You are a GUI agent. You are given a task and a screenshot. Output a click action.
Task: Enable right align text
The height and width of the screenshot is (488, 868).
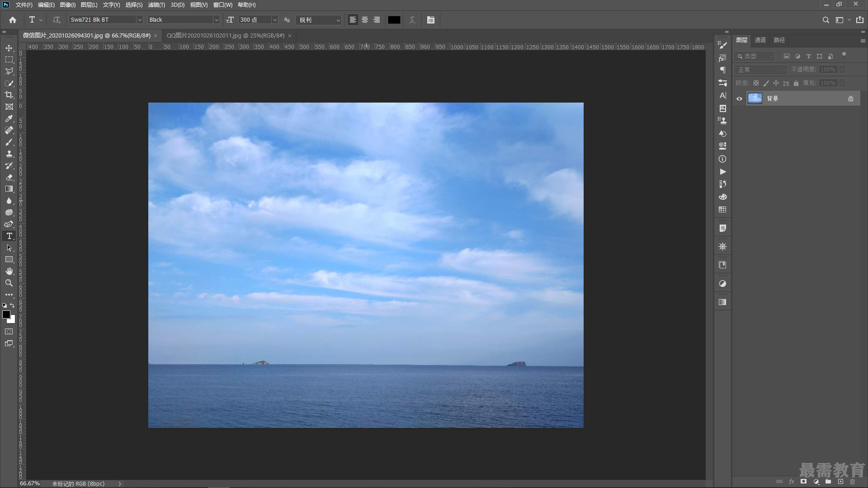pos(377,20)
